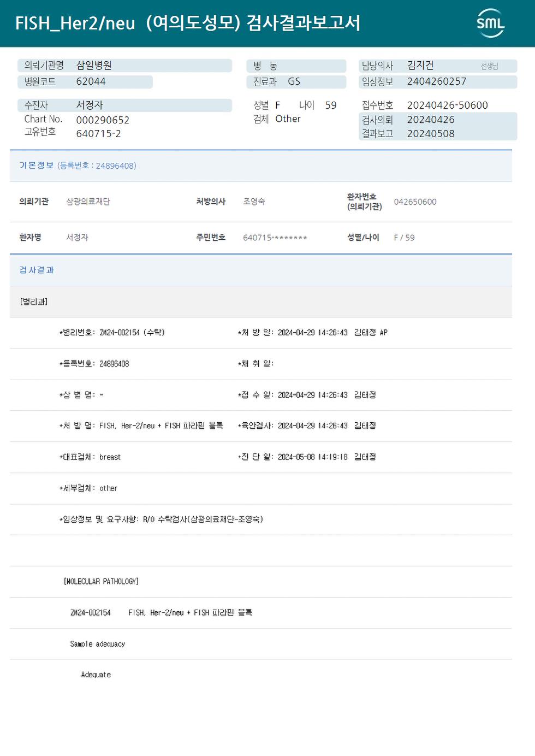Click the SML logo icon

[490, 23]
